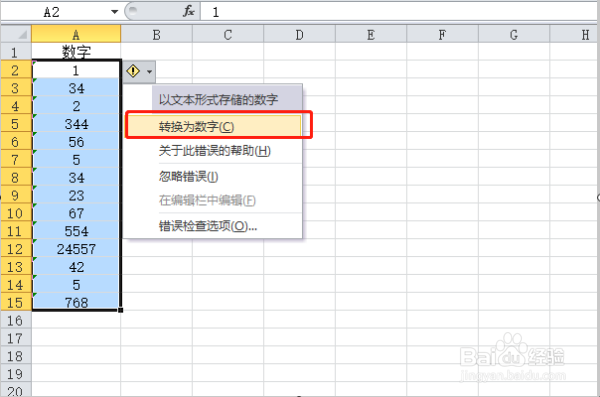Click the 数字 header cell
Image resolution: width=600 pixels, height=397 pixels.
pos(76,51)
